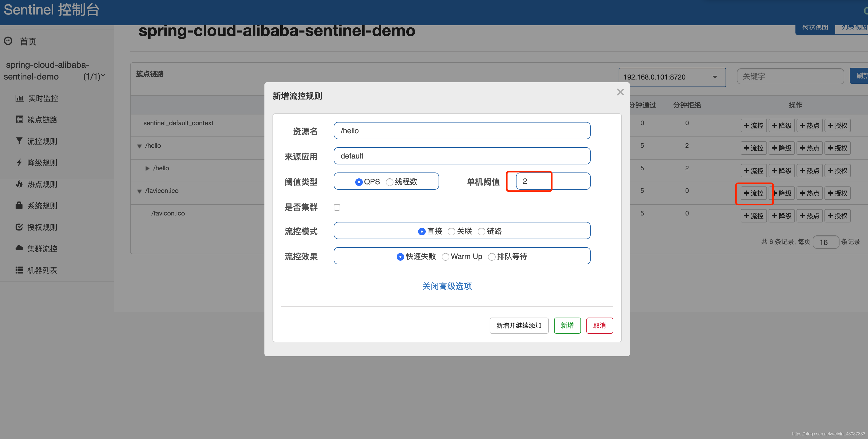Select Warm Up flow control effect
This screenshot has height=439, width=868.
coord(446,257)
